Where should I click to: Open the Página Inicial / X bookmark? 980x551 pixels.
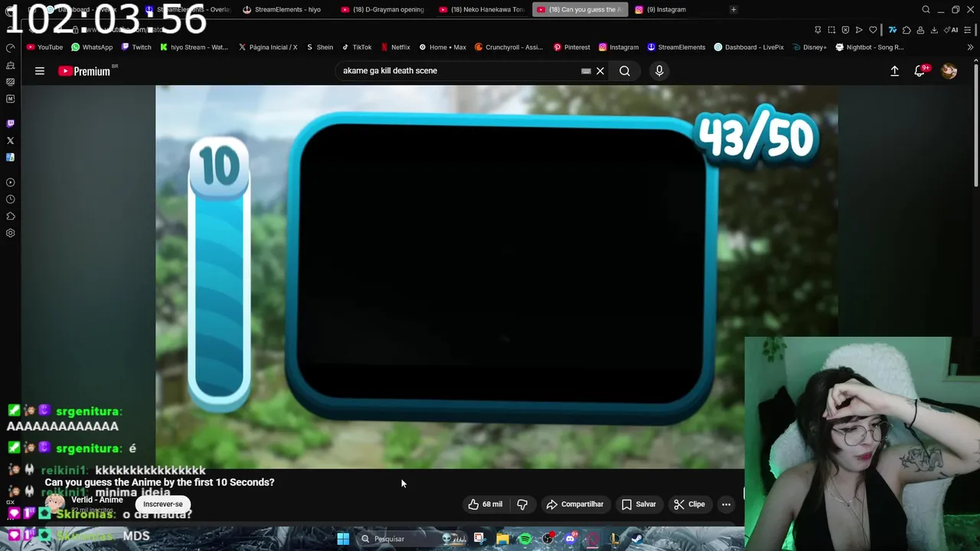tap(267, 47)
